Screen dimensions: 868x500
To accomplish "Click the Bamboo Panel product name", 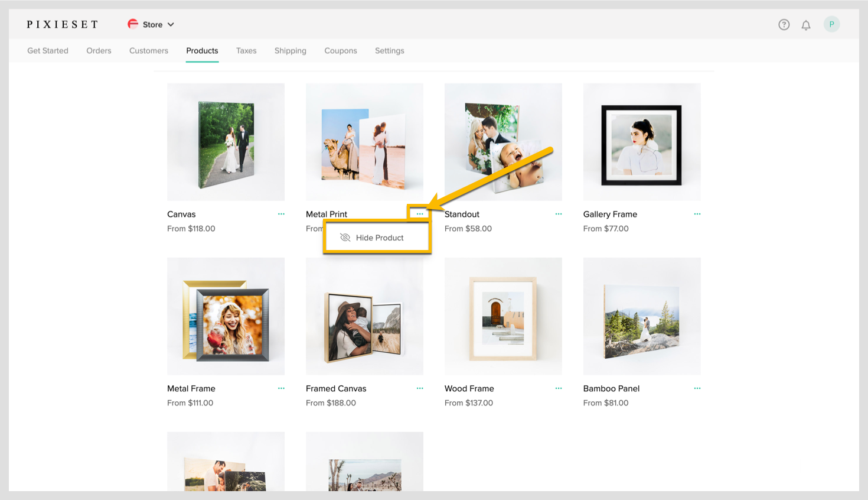I will pyautogui.click(x=611, y=388).
